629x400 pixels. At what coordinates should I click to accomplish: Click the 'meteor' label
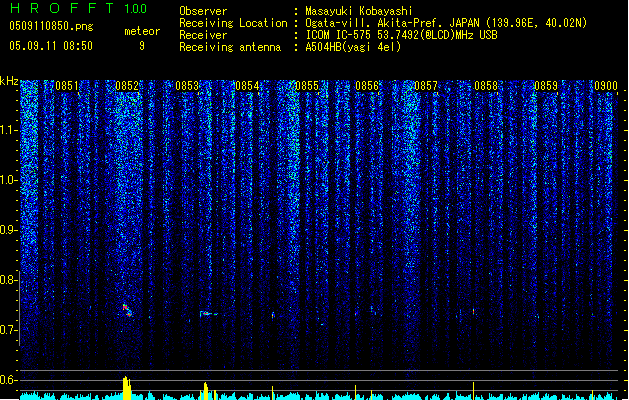point(142,31)
